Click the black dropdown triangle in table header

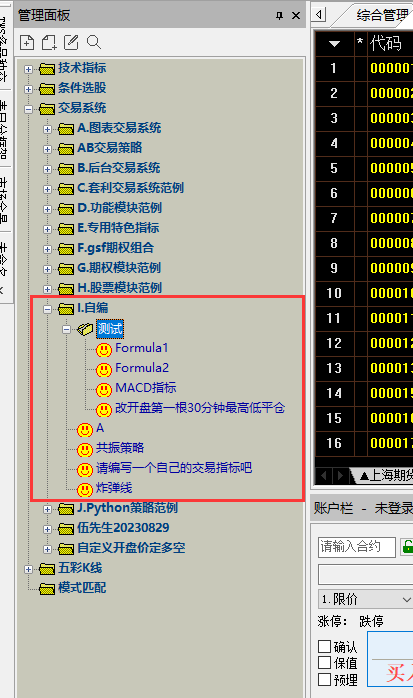[x=334, y=44]
